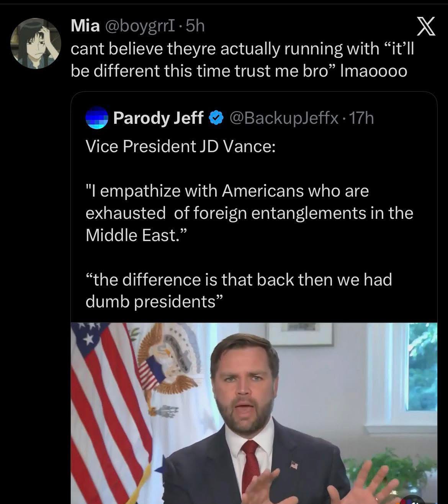Image resolution: width=448 pixels, height=504 pixels.
Task: Click the American flag in the video
Action: click(x=107, y=402)
